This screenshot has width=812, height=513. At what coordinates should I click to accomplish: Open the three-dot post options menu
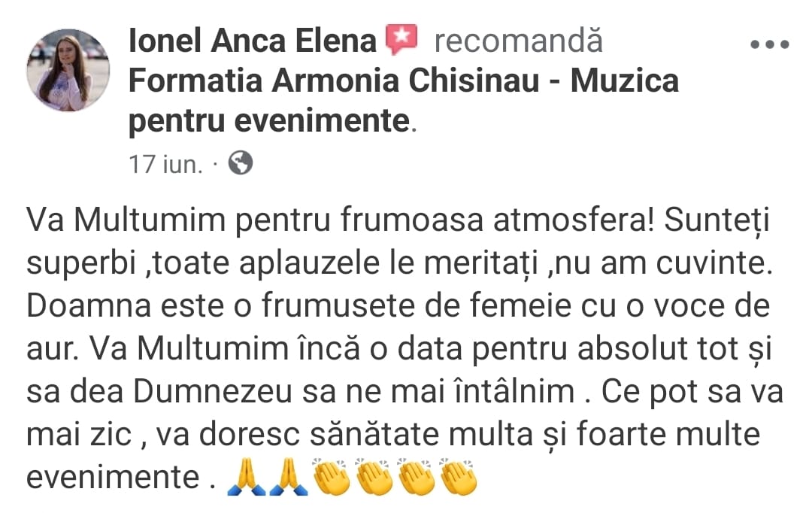pyautogui.click(x=770, y=45)
